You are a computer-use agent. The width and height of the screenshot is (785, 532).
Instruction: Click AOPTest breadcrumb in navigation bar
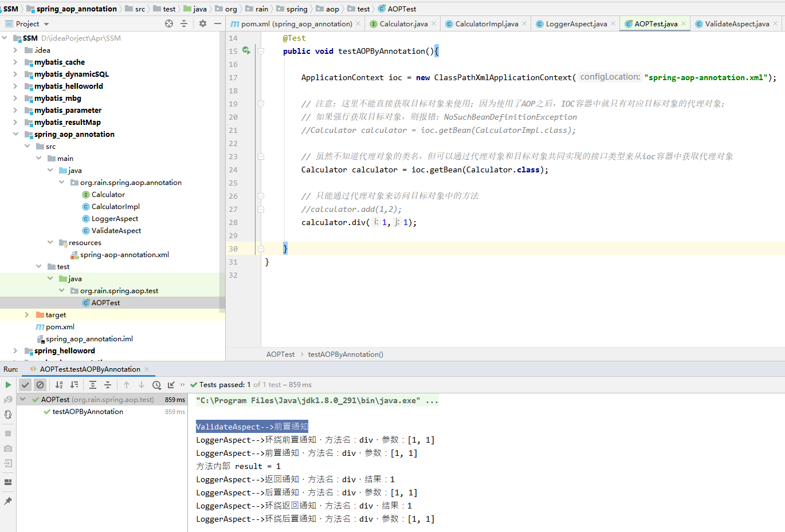pos(402,9)
